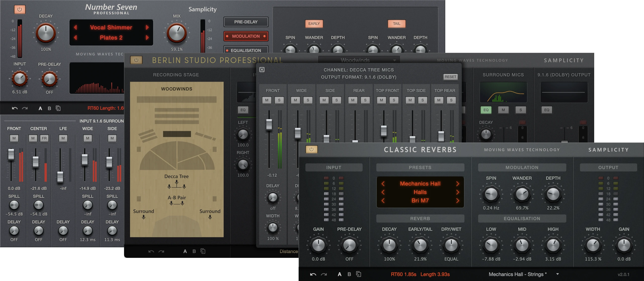Solo the Surround Mics section
This screenshot has height=281, width=644.
[x=521, y=110]
